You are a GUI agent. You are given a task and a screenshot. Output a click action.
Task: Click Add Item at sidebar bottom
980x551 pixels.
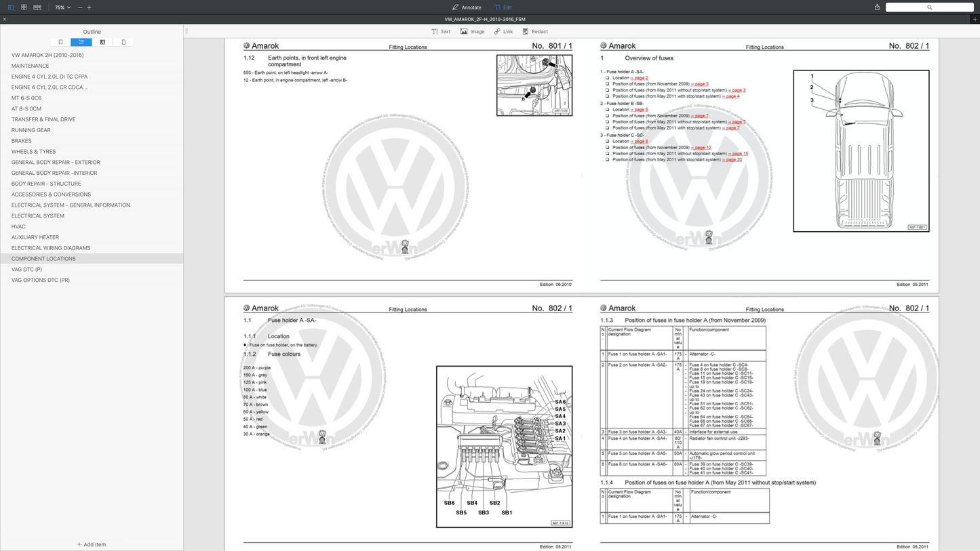click(x=92, y=544)
